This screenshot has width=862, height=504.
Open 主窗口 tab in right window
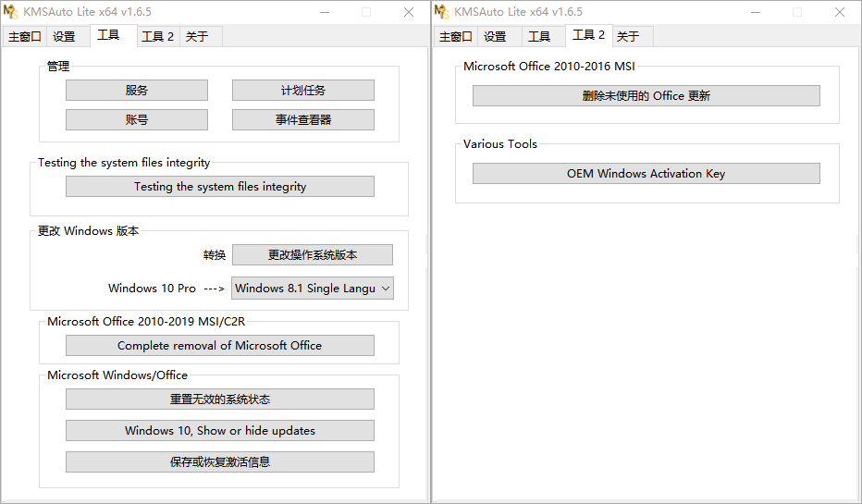click(x=456, y=36)
